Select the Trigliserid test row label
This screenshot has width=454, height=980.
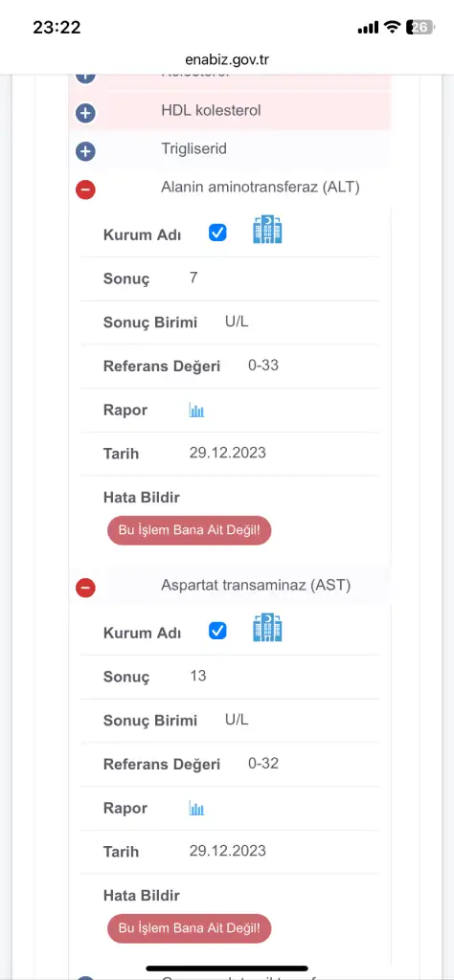pyautogui.click(x=193, y=149)
